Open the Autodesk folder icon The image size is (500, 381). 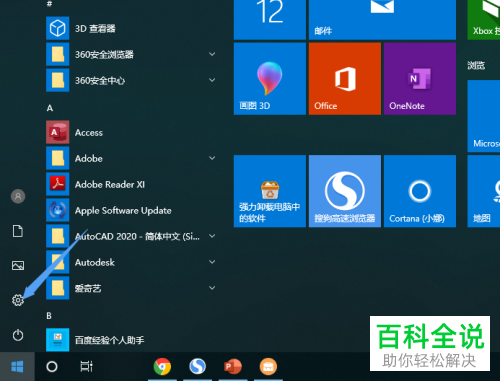(58, 262)
